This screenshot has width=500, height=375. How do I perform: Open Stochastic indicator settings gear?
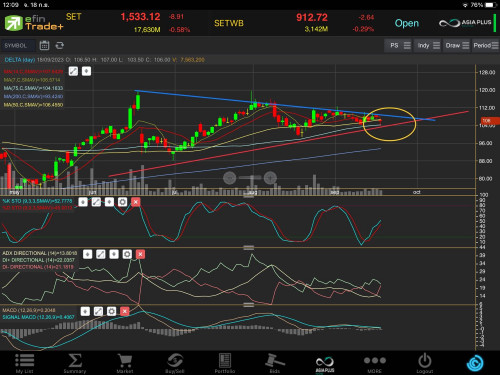click(122, 202)
